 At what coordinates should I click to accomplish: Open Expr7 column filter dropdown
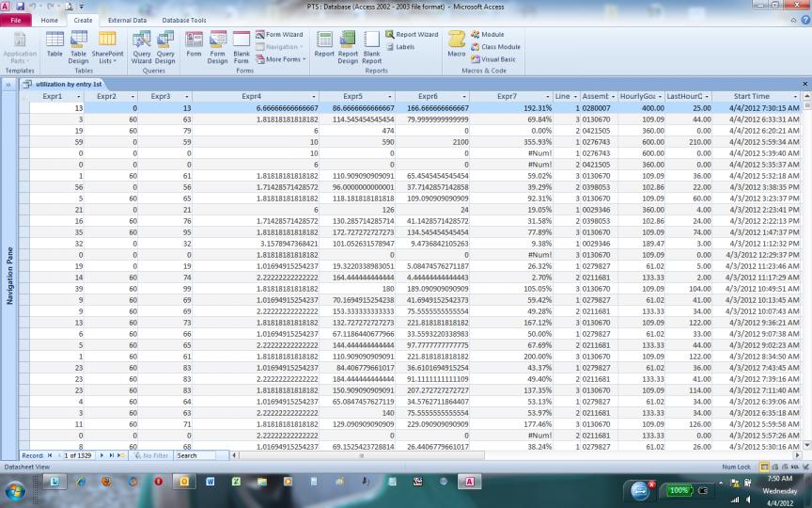[547, 96]
